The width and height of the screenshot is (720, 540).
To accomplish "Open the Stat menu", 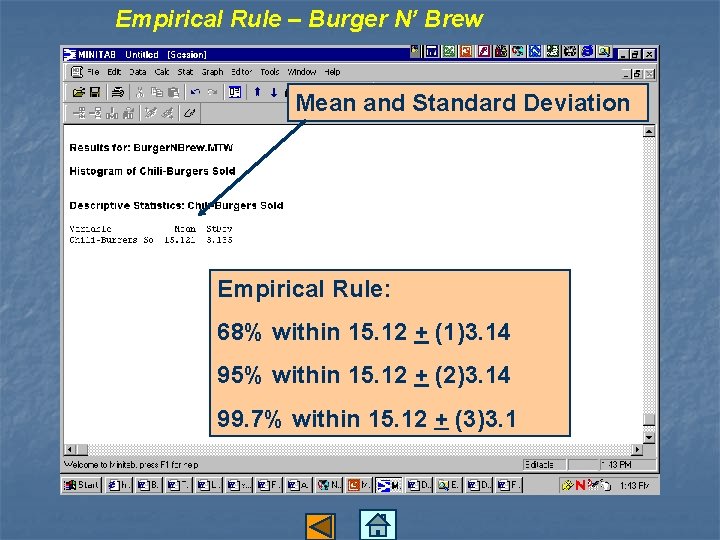I will 186,72.
